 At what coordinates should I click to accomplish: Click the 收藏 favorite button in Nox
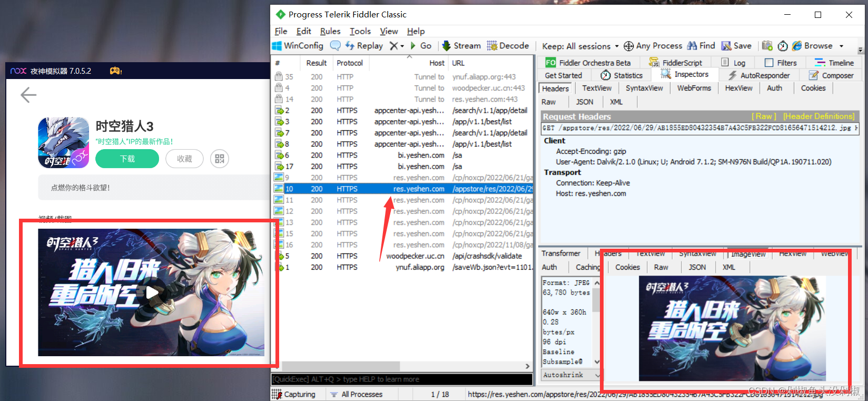point(184,159)
